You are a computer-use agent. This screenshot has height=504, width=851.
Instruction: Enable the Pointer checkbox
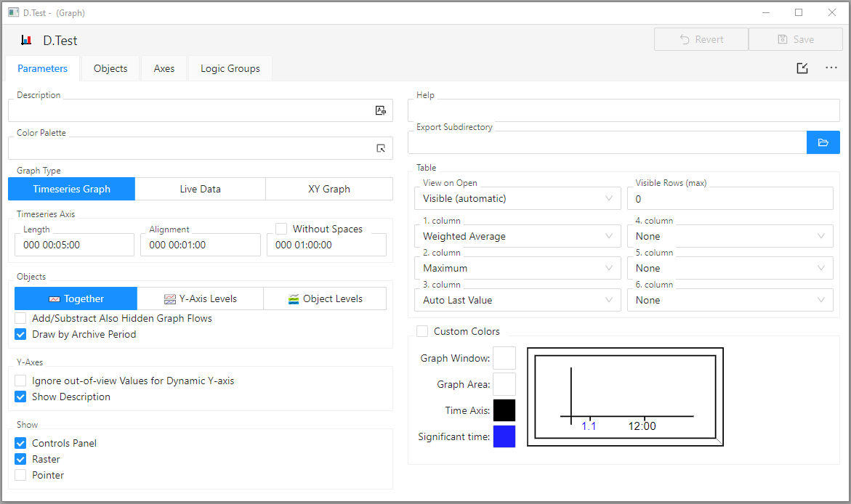tap(21, 476)
